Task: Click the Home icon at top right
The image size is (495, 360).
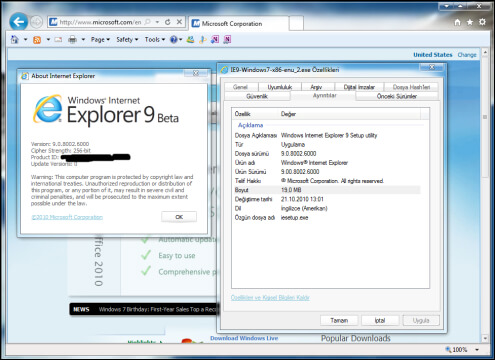Action: [457, 22]
